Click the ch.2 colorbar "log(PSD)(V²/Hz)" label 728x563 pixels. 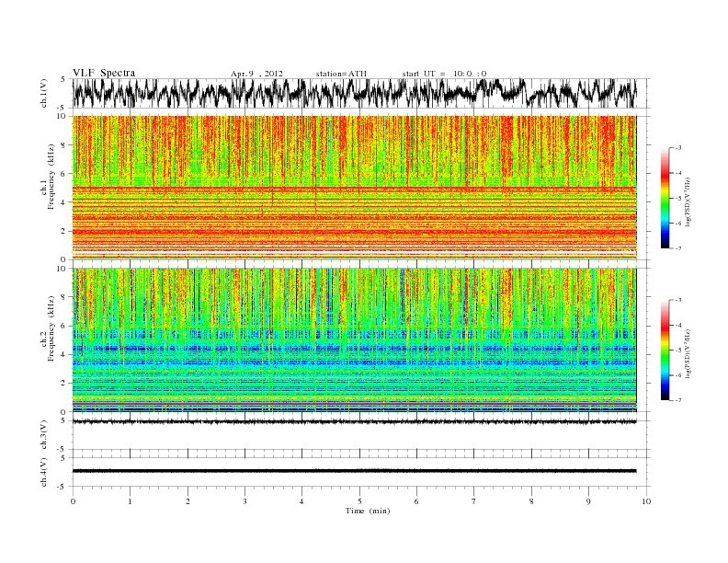pos(688,353)
